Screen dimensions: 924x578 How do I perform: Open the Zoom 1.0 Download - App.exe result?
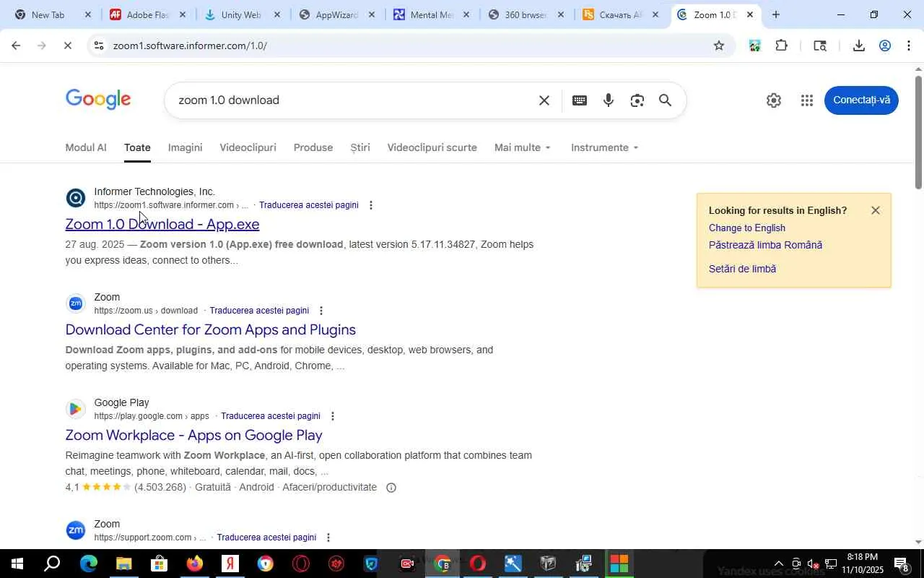point(162,224)
